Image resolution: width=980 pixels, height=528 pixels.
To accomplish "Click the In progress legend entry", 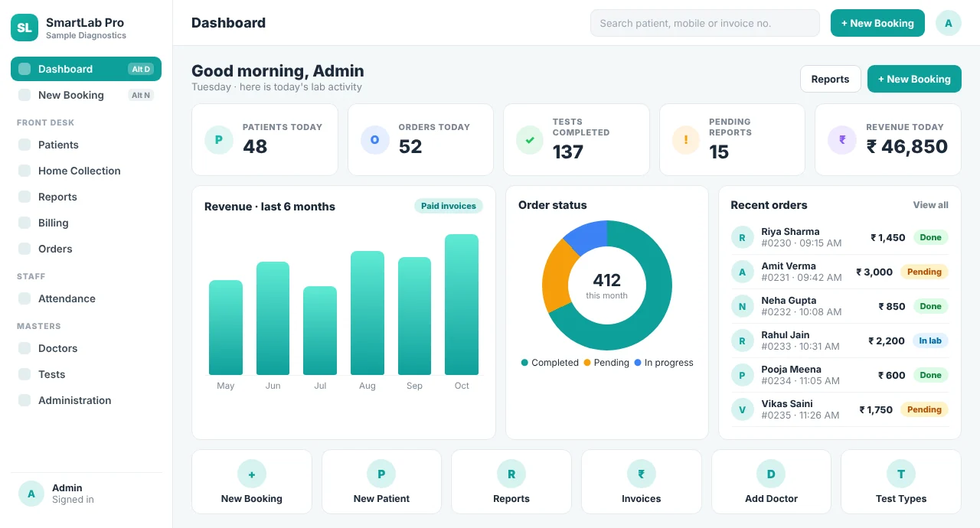I will coord(664,363).
